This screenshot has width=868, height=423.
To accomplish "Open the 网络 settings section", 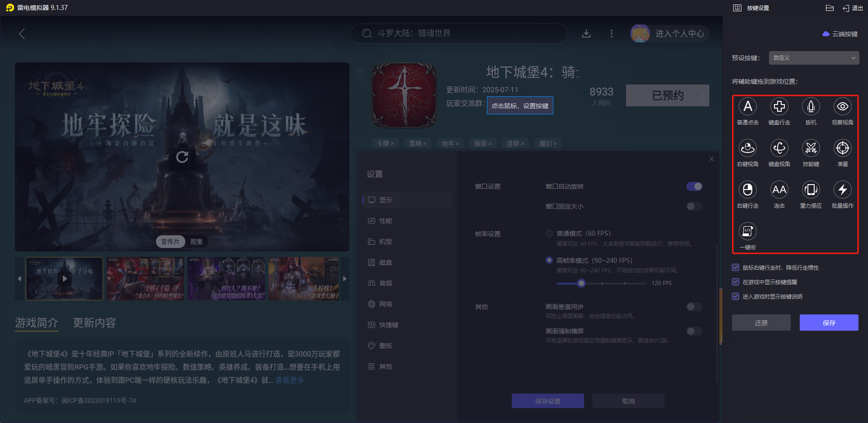I will click(x=407, y=304).
